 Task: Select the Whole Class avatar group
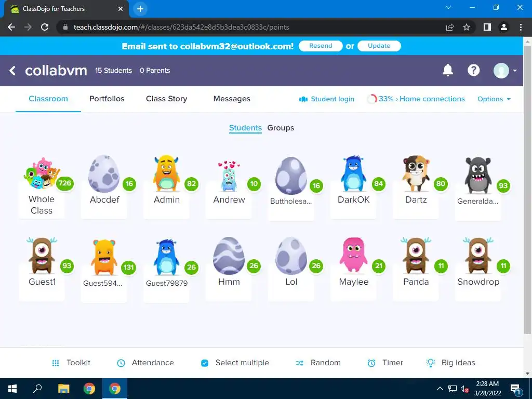pyautogui.click(x=42, y=173)
